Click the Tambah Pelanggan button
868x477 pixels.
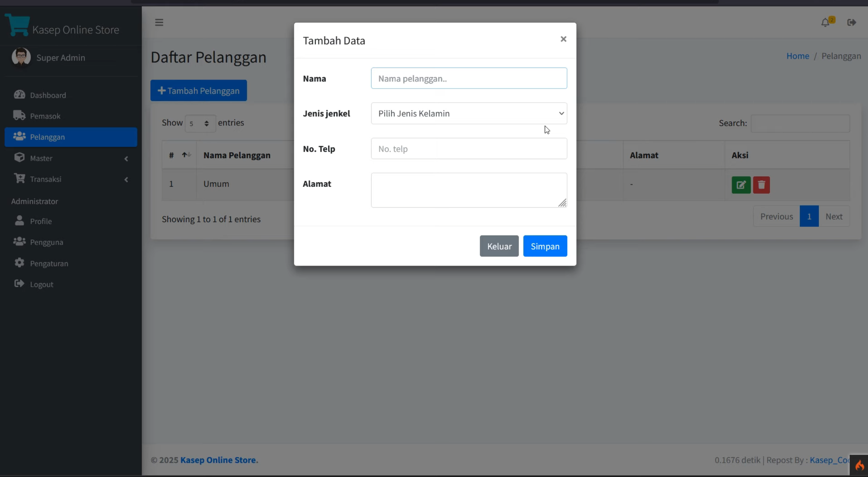pos(199,90)
